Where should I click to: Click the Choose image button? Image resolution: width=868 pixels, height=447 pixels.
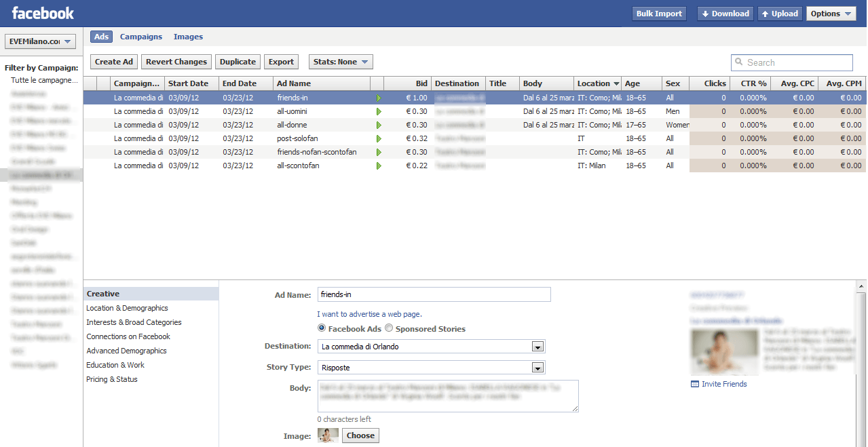coord(360,435)
